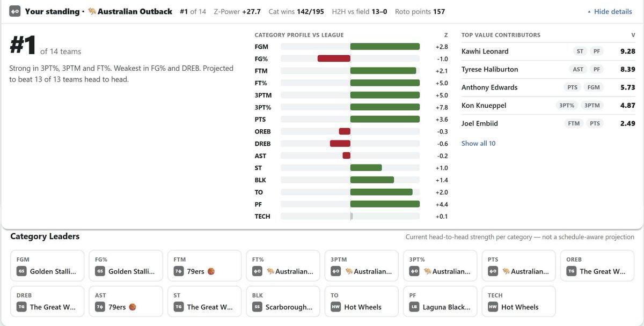This screenshot has width=644, height=326.
Task: Click the FGM leader badge icon for Golden Stallions
Action: pos(21,271)
